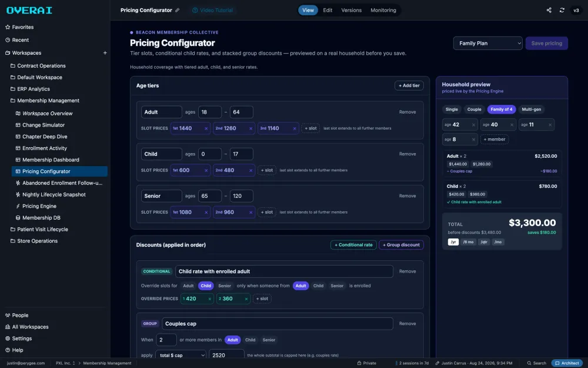The width and height of the screenshot is (588, 368).
Task: Open the Video Tutorial link
Action: (x=213, y=10)
